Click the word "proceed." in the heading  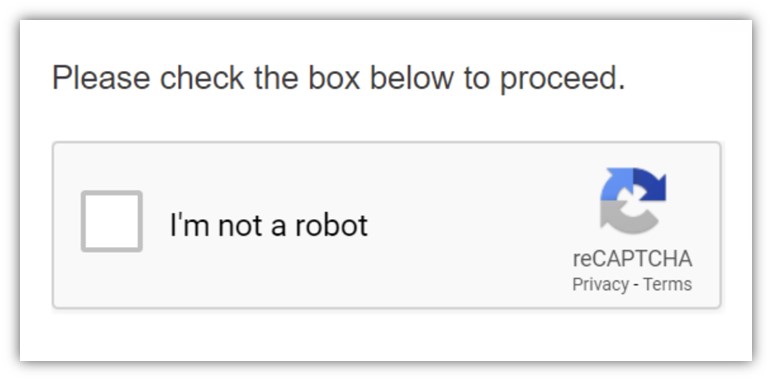[x=563, y=80]
